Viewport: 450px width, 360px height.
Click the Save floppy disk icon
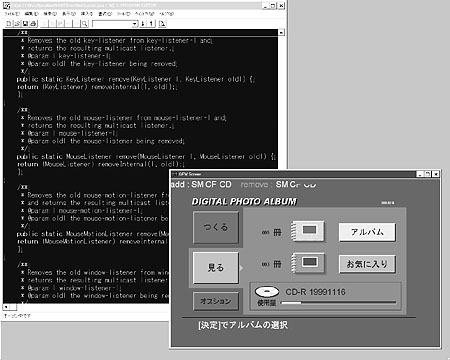click(x=25, y=23)
